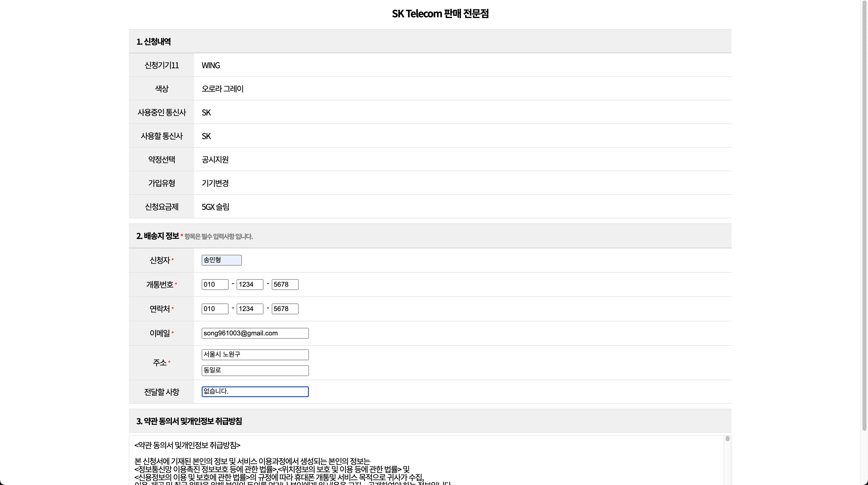Click the 5GX 슬림 plan value cell
The image size is (868, 485).
pyautogui.click(x=215, y=206)
